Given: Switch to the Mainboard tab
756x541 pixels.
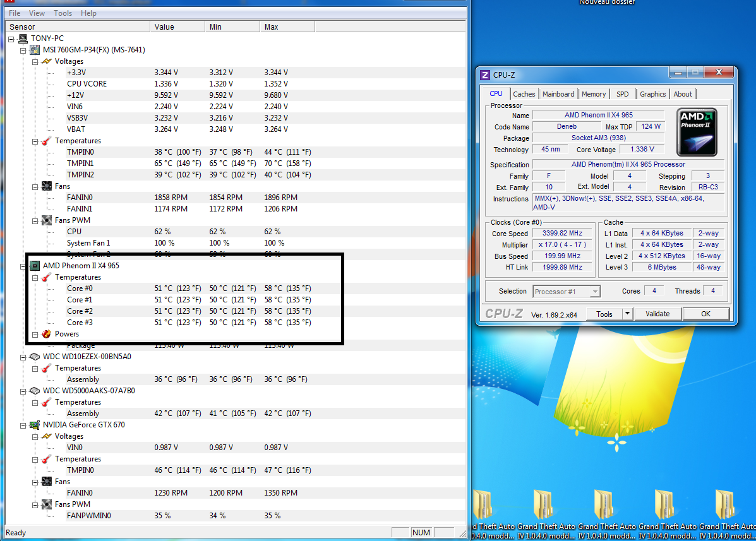Looking at the screenshot, I should tap(558, 94).
